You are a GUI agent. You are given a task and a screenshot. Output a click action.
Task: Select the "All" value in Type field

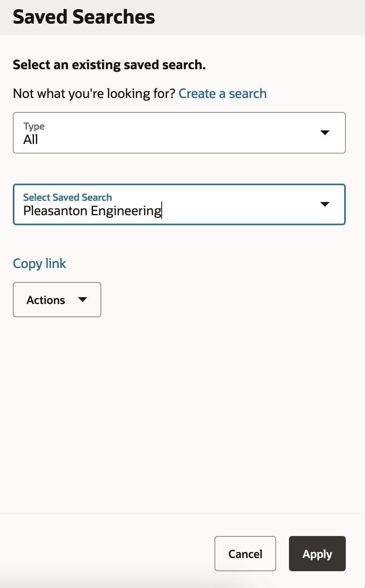(31, 140)
